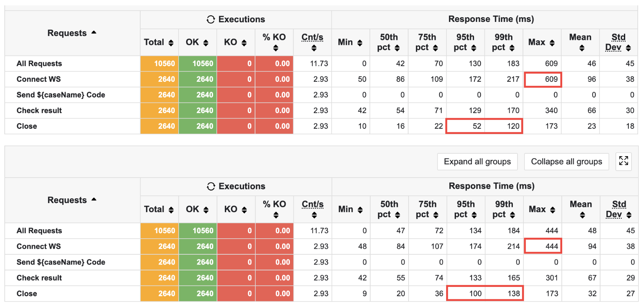Click the Min sort arrows in bottom table
This screenshot has width=644, height=306.
click(x=360, y=210)
